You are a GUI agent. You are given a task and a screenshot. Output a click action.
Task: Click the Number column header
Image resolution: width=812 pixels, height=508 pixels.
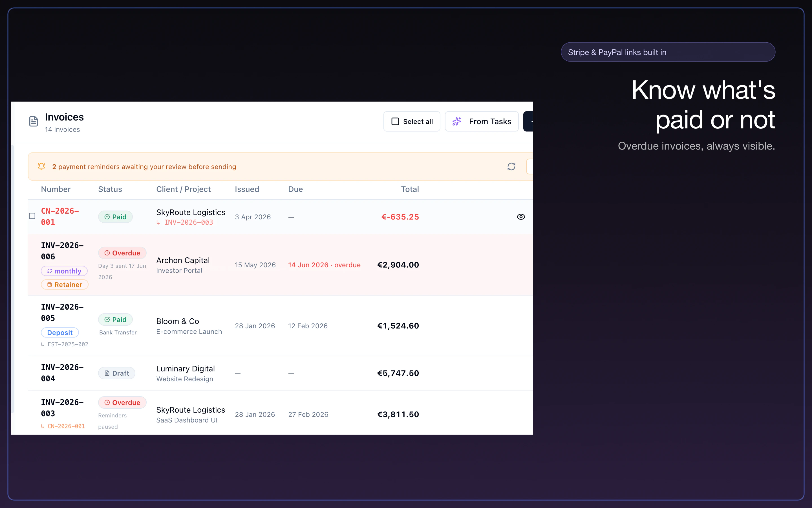[56, 189]
